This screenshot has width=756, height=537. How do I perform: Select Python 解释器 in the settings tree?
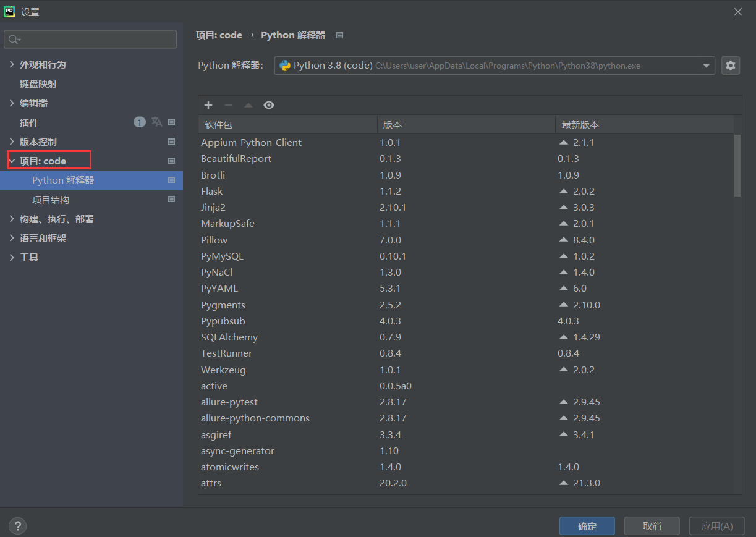click(x=91, y=180)
